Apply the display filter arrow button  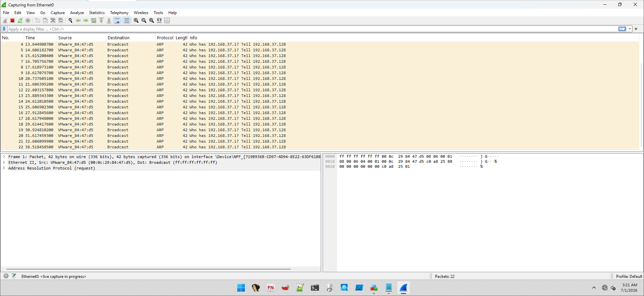tap(622, 29)
